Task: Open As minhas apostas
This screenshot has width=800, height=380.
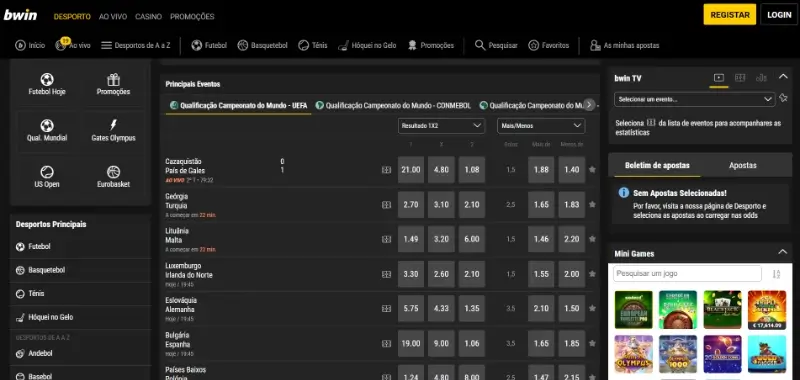Action: 624,45
